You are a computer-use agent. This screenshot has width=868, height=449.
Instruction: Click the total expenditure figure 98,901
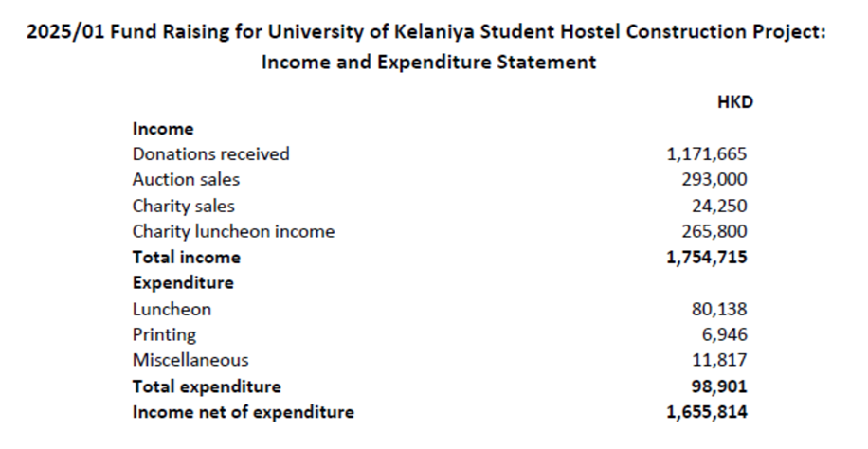(x=720, y=386)
